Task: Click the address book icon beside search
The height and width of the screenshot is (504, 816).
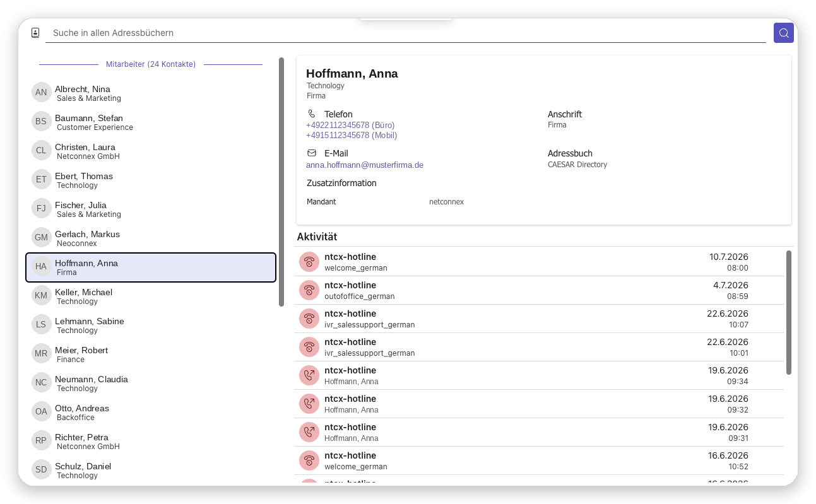Action: [x=35, y=33]
